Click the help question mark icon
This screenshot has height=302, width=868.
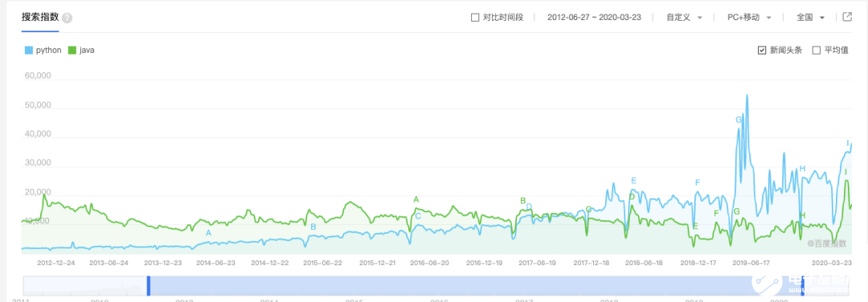(67, 18)
